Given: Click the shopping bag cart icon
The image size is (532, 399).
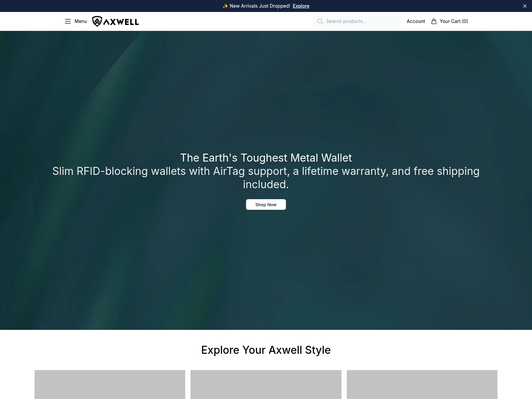Looking at the screenshot, I should tap(434, 21).
